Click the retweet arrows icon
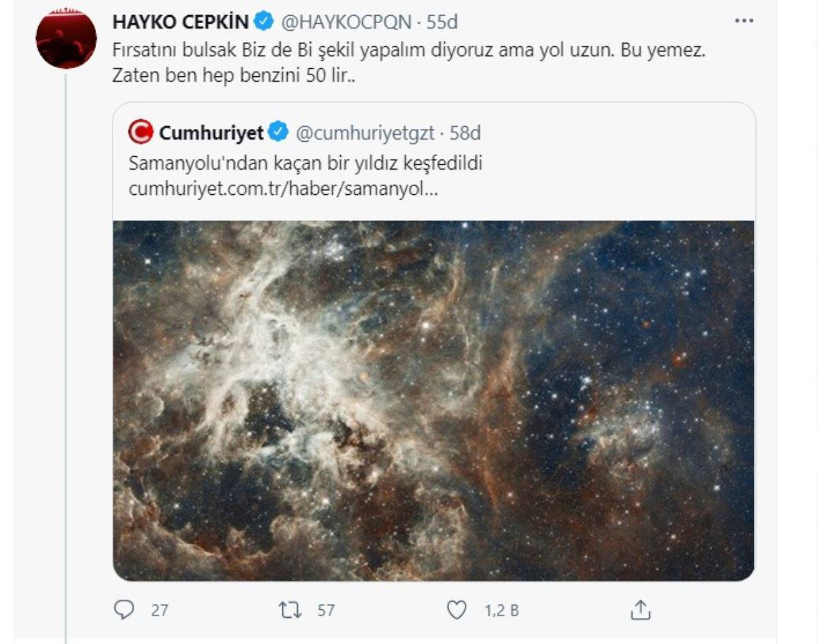This screenshot has width=818, height=644. 290,609
